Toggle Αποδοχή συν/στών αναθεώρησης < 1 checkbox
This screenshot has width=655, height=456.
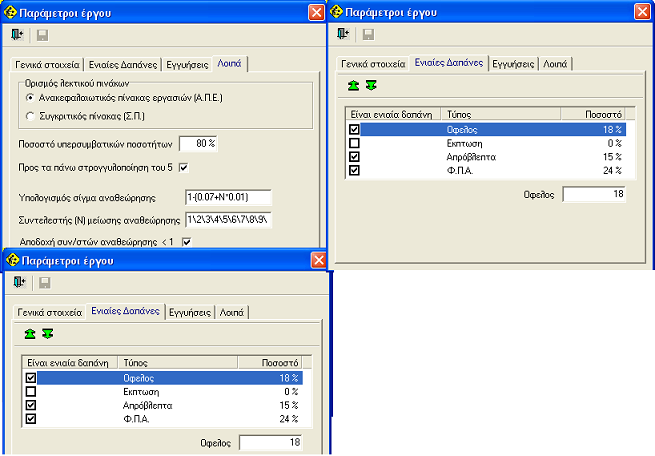tap(186, 241)
